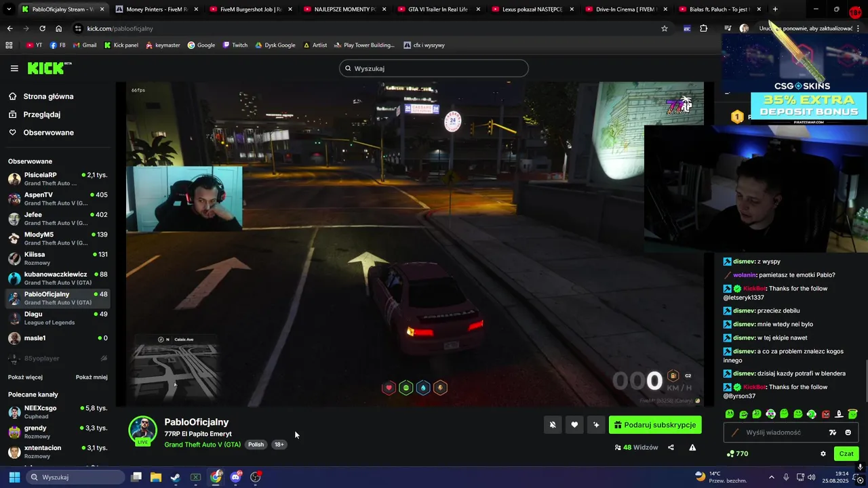Reload the page
Screen dimensions: 868x488
click(x=42, y=28)
